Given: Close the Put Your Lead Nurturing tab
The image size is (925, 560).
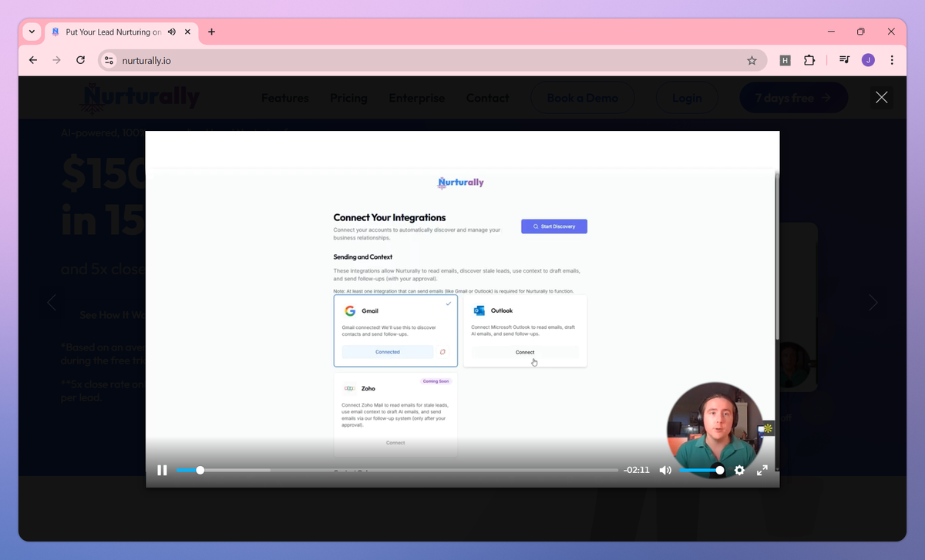Looking at the screenshot, I should click(188, 32).
